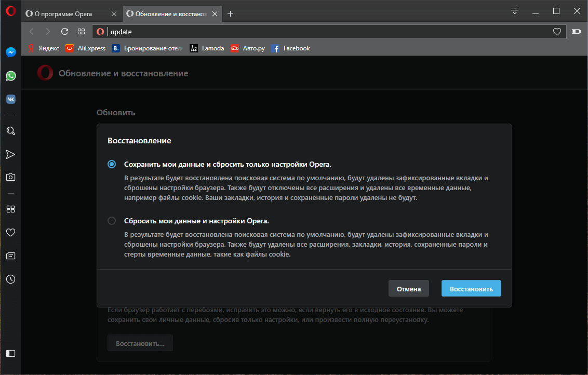Reload the current page
This screenshot has width=588, height=375.
(64, 32)
